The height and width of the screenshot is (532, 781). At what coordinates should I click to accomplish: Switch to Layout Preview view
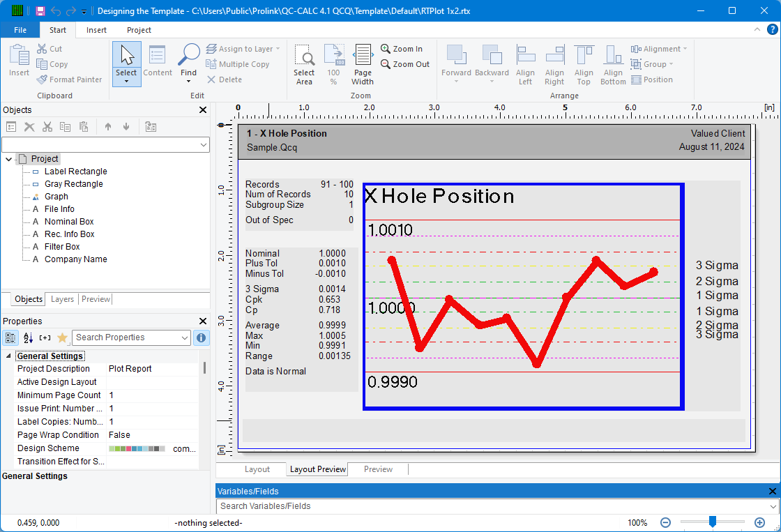click(317, 469)
